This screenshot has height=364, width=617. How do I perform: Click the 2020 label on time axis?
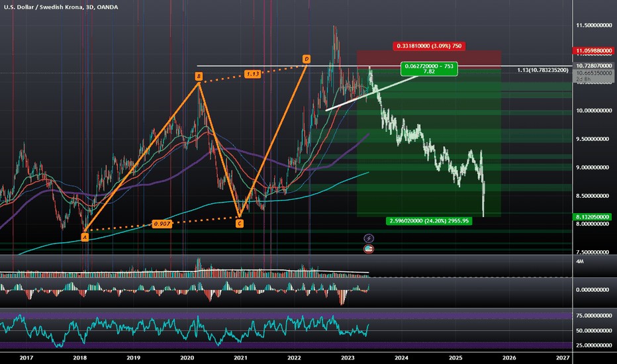click(187, 357)
